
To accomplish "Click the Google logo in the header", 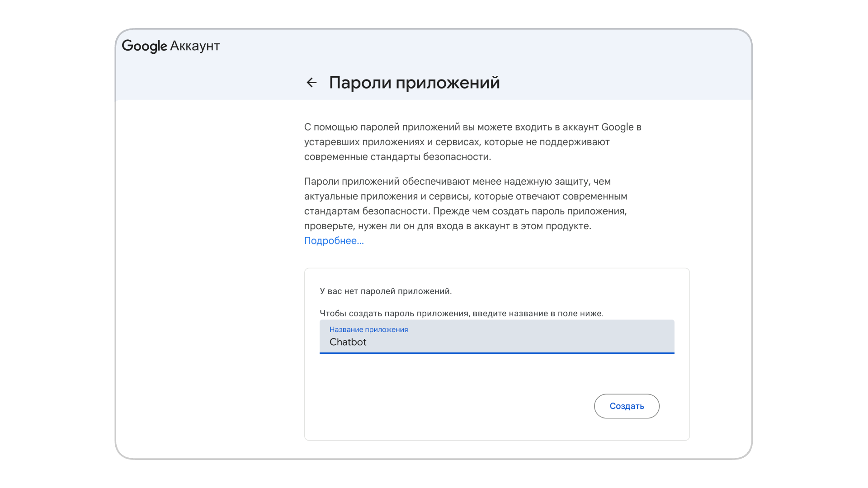I will pyautogui.click(x=144, y=46).
